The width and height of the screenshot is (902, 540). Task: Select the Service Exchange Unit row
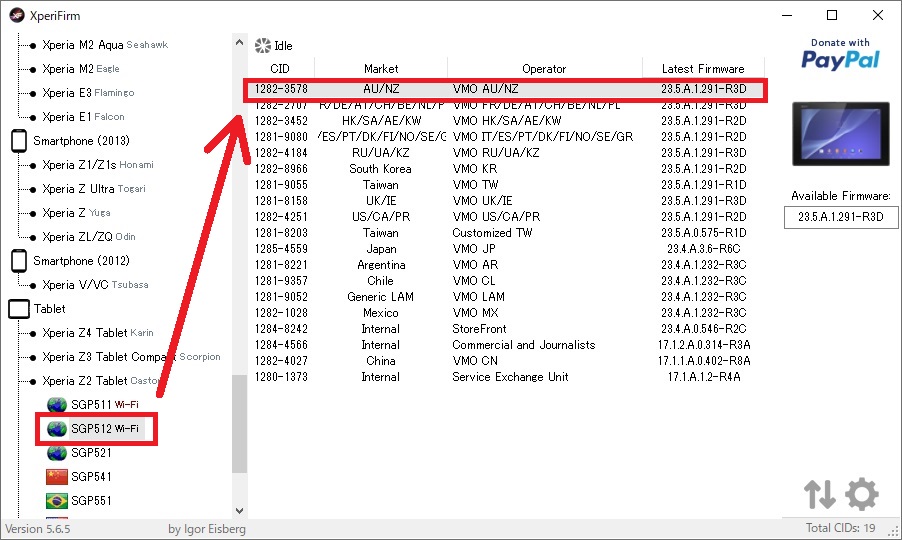(x=506, y=377)
